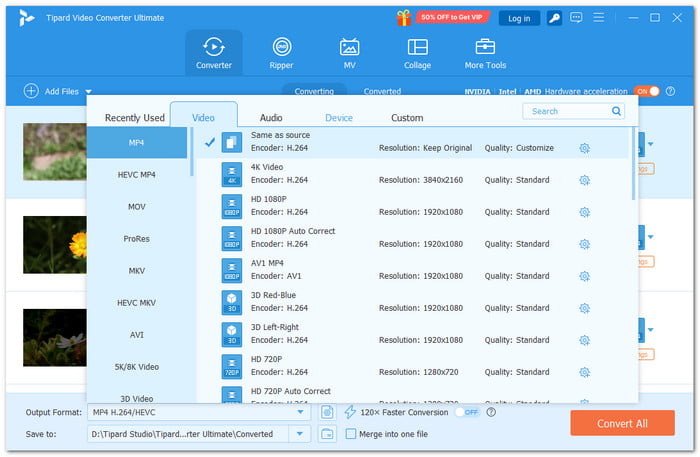700x457 pixels.
Task: Click the 120x Faster Conversion help icon
Action: [491, 412]
